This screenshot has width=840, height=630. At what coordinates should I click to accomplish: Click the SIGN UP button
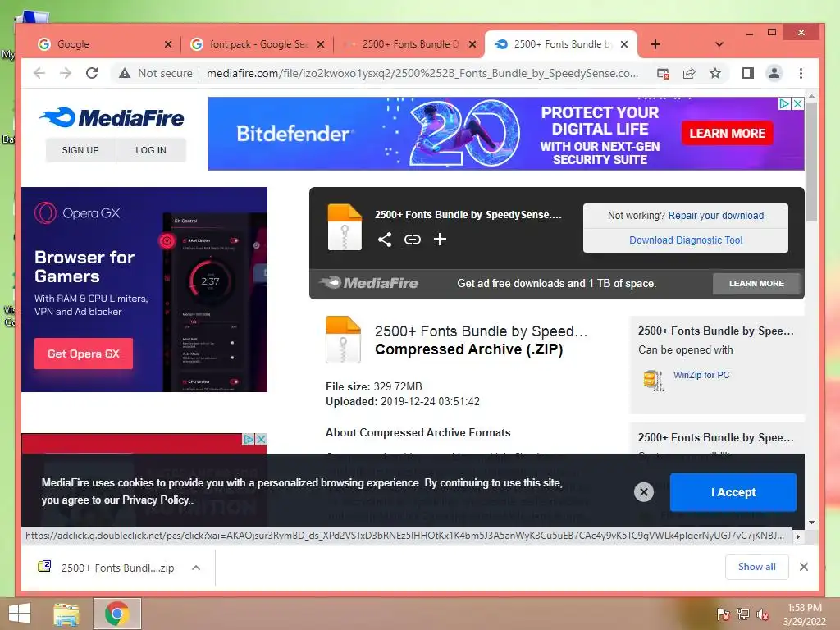coord(80,150)
